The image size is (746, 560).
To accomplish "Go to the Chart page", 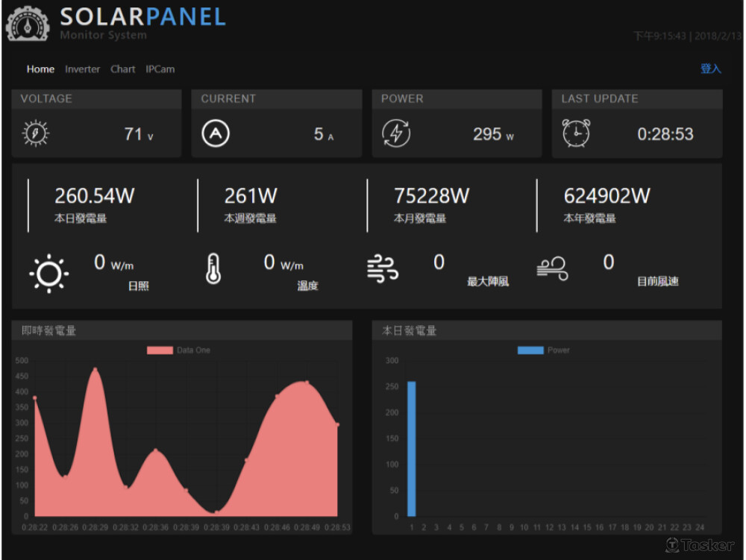I will 123,69.
